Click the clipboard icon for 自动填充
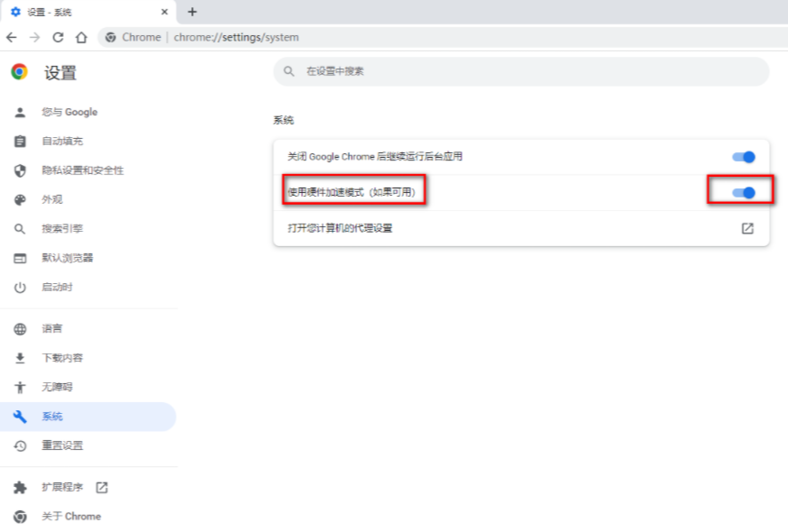 coord(20,142)
